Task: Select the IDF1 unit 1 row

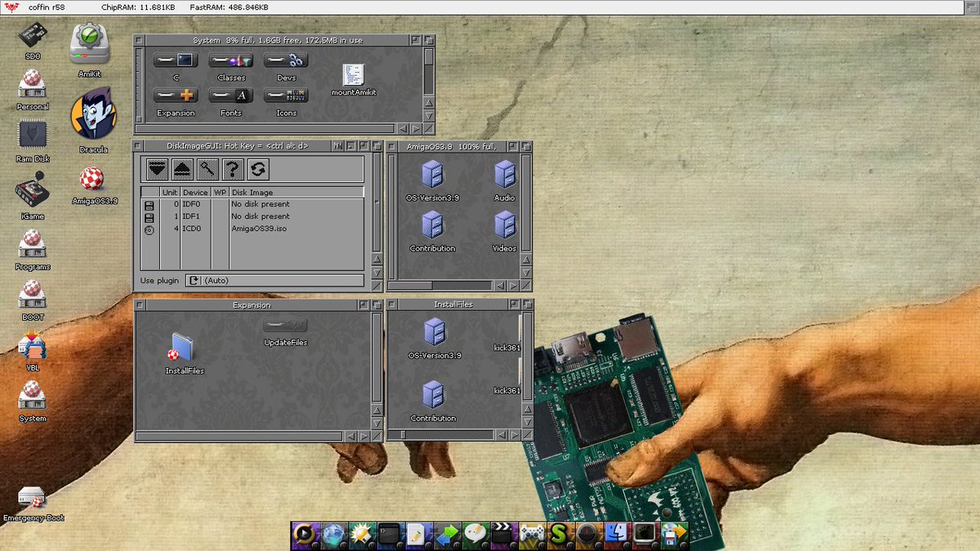Action: pyautogui.click(x=252, y=216)
